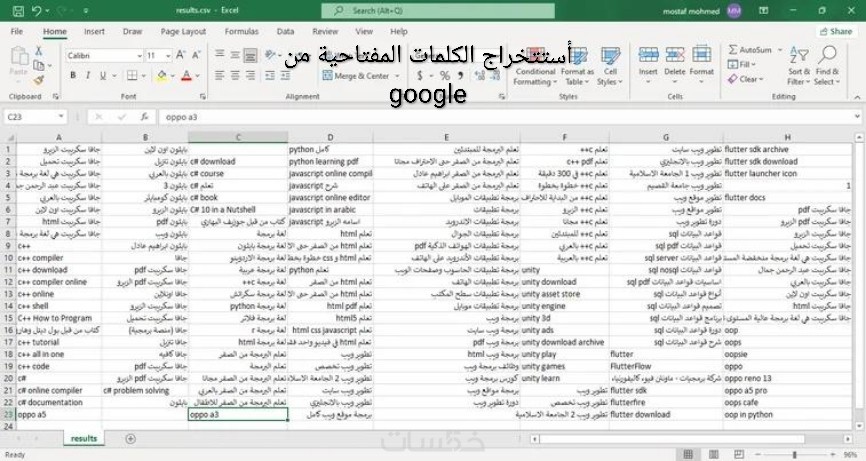Open the Merge & Center dropdown arrow
The width and height of the screenshot is (866, 461).
[397, 76]
